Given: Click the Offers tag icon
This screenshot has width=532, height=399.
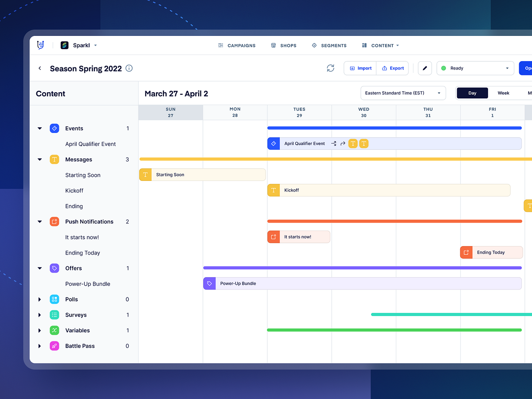Looking at the screenshot, I should [x=54, y=268].
